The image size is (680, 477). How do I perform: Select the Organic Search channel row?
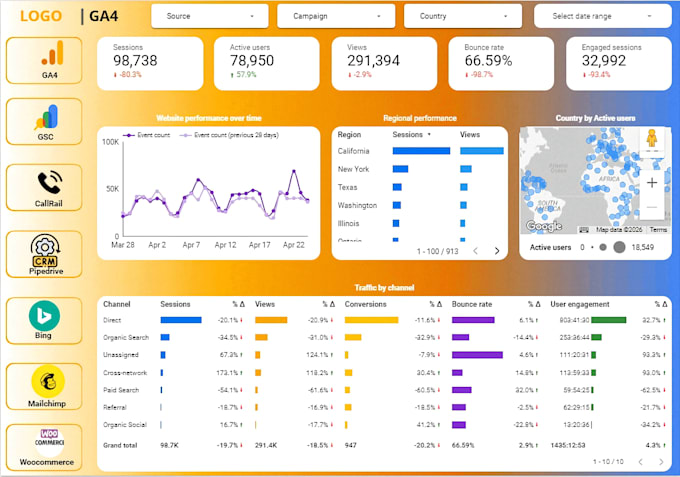[x=385, y=337]
